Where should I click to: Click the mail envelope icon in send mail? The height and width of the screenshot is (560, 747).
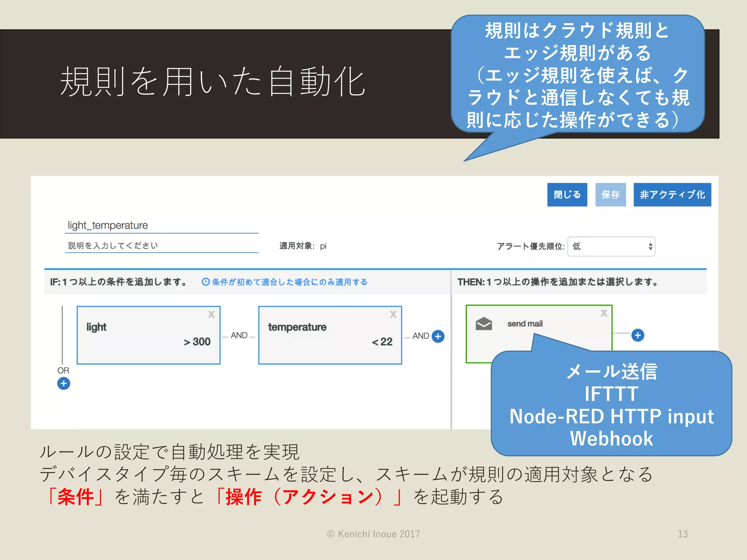point(484,324)
